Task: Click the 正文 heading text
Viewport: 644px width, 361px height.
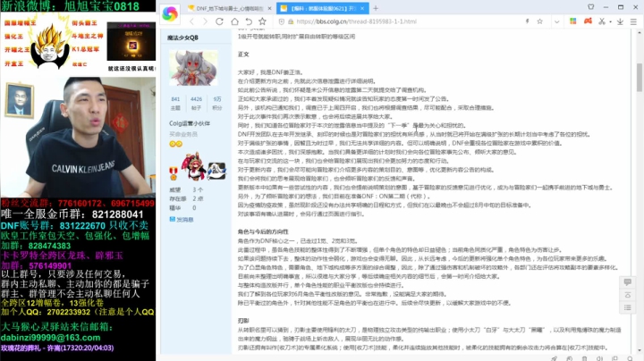Action: point(243,55)
